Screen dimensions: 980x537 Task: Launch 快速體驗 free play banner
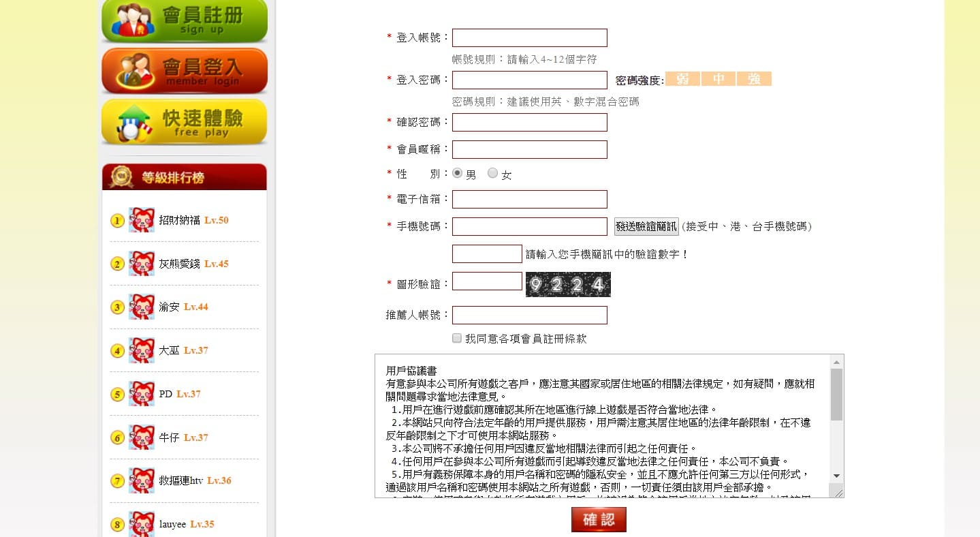(185, 122)
